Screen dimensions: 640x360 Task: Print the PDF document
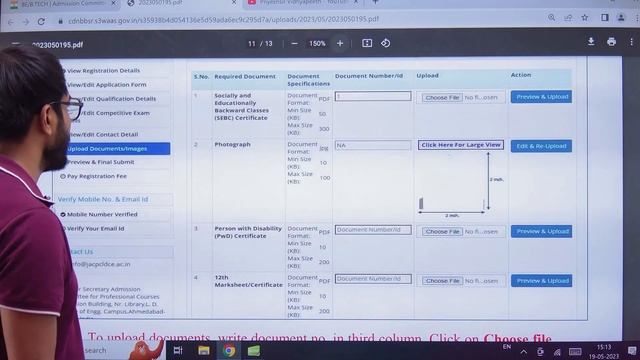tap(611, 41)
